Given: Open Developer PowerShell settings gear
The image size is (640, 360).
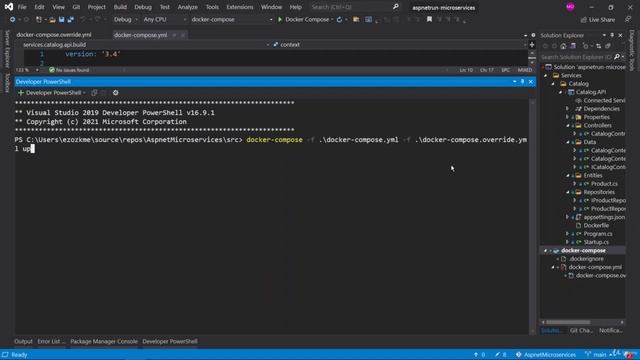Looking at the screenshot, I should [x=116, y=93].
